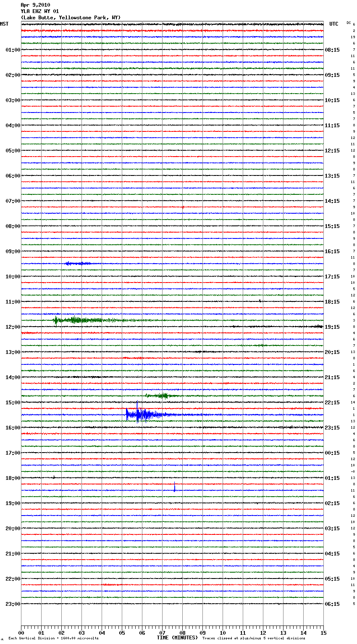Click the MST timezone label
Viewport: 357px width, 644px height.
point(4,24)
